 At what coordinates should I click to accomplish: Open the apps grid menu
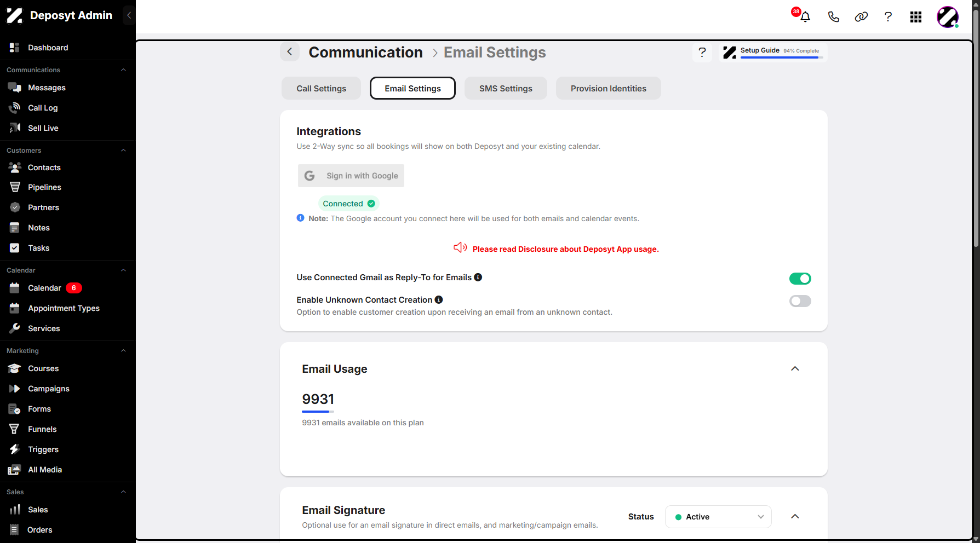(916, 17)
